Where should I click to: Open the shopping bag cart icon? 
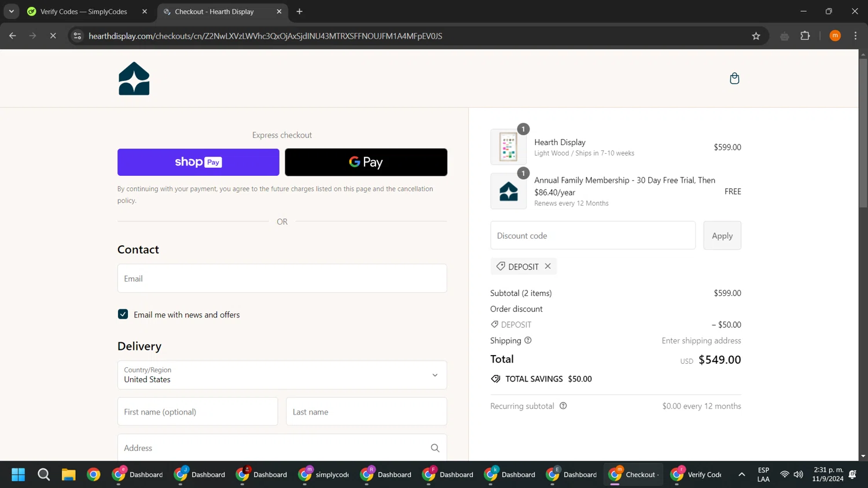pyautogui.click(x=734, y=79)
